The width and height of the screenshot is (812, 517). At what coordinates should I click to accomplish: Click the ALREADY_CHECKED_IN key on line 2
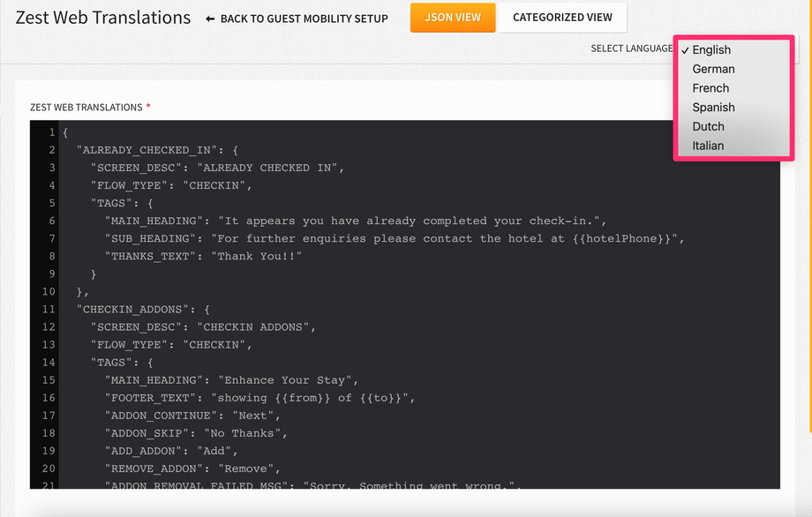point(147,150)
